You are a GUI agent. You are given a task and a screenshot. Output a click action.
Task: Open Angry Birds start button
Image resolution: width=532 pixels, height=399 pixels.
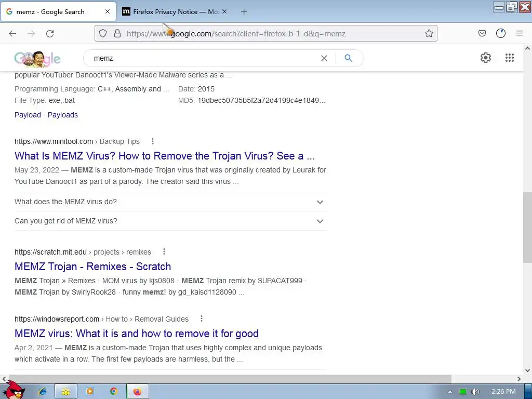(x=14, y=390)
